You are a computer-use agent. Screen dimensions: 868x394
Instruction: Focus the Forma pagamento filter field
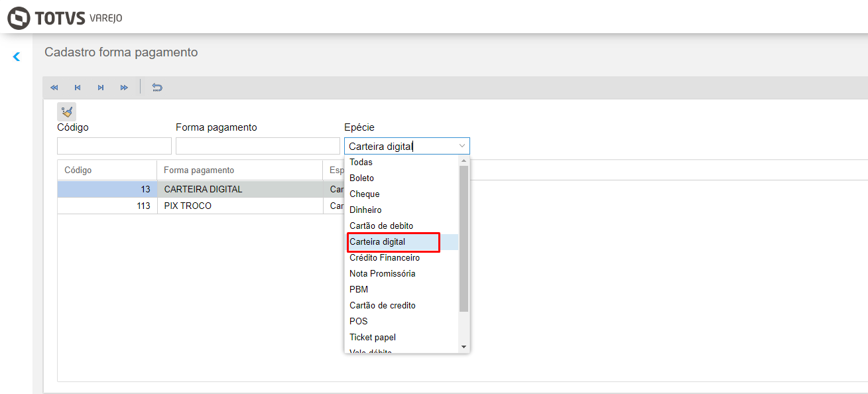click(x=257, y=146)
